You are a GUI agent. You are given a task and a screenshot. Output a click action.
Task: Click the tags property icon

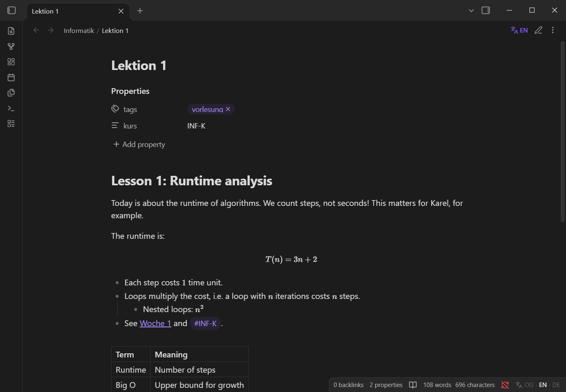pos(115,109)
